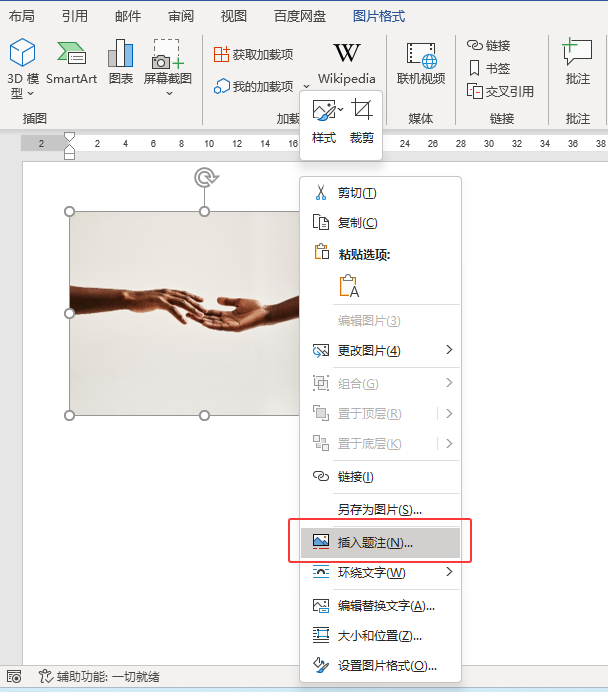Screen dimensions: 608x692
Task: Insert a chart with the 图表 icon
Action: (x=121, y=62)
